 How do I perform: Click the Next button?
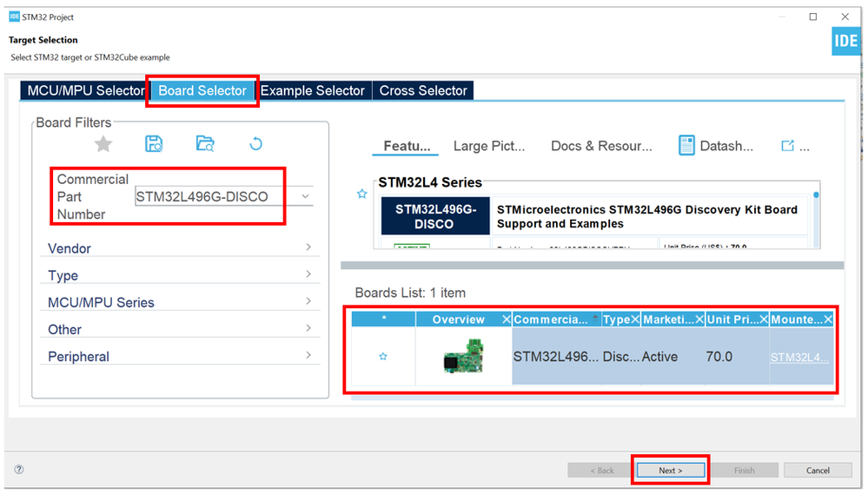click(670, 471)
